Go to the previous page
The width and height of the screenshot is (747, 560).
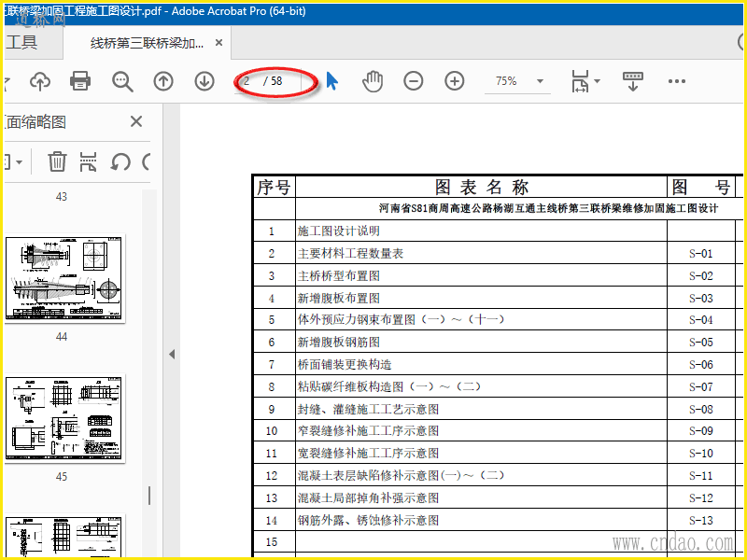163,81
